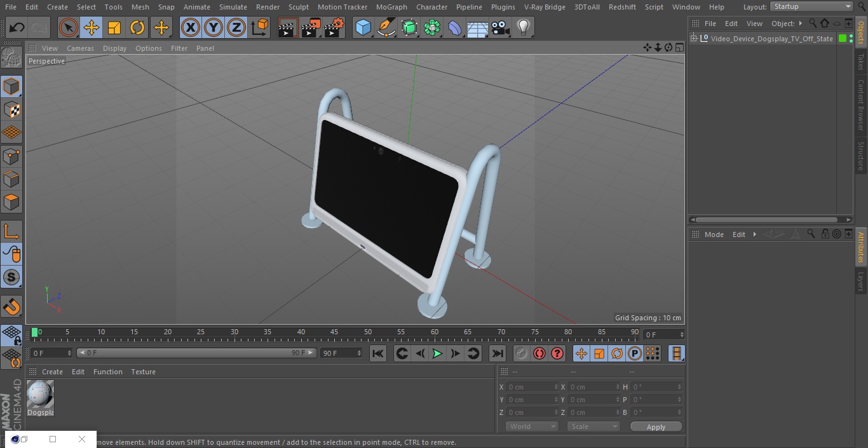The height and width of the screenshot is (448, 868).
Task: Add a Floor environment object
Action: 478,28
